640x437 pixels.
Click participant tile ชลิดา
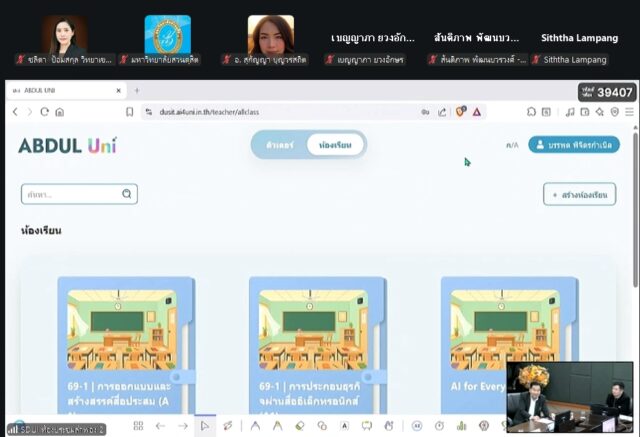(64, 40)
